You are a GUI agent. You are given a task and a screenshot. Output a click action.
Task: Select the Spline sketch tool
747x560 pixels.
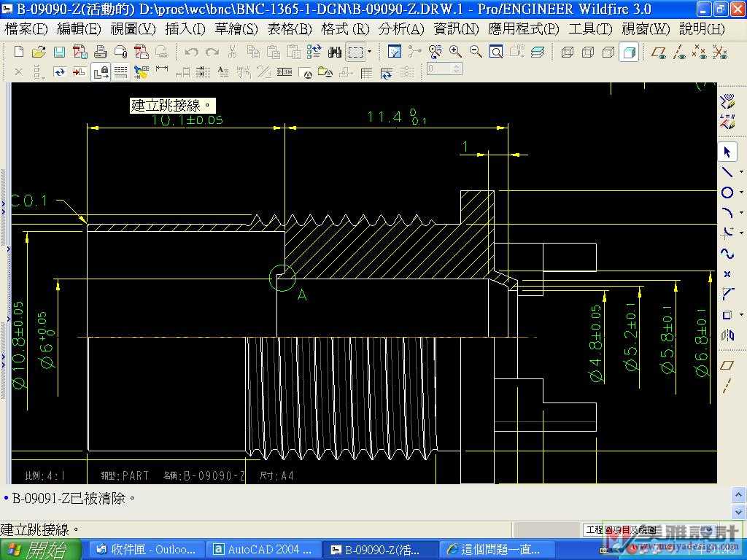(727, 253)
